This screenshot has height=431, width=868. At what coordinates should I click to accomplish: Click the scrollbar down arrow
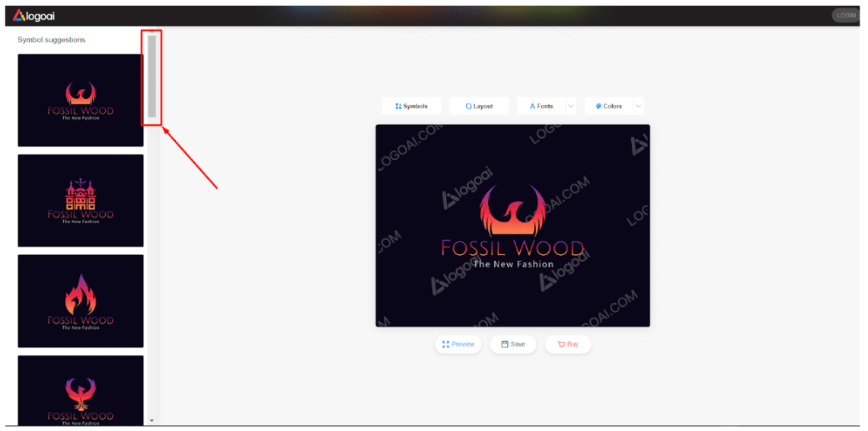(x=152, y=420)
